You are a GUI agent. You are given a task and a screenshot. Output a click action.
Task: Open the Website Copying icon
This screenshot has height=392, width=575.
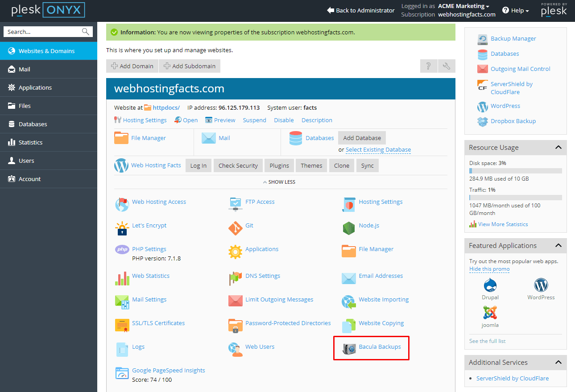pos(349,326)
